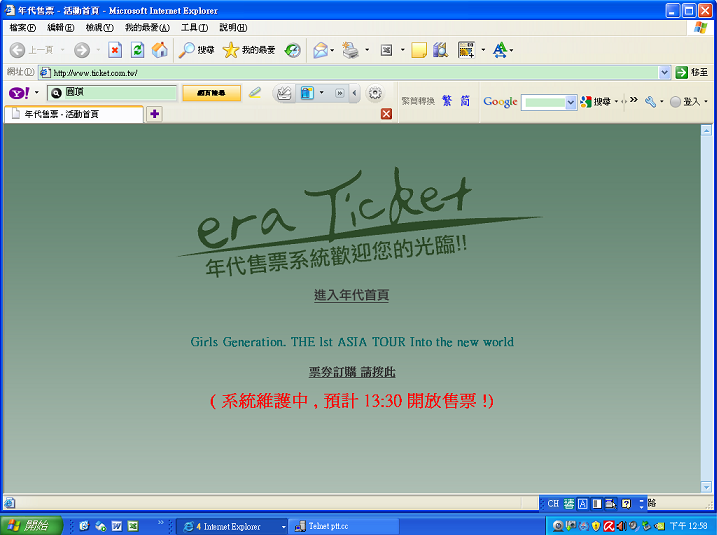Image resolution: width=717 pixels, height=535 pixels.
Task: Open the Mail icon dropdown arrow
Action: click(x=332, y=50)
